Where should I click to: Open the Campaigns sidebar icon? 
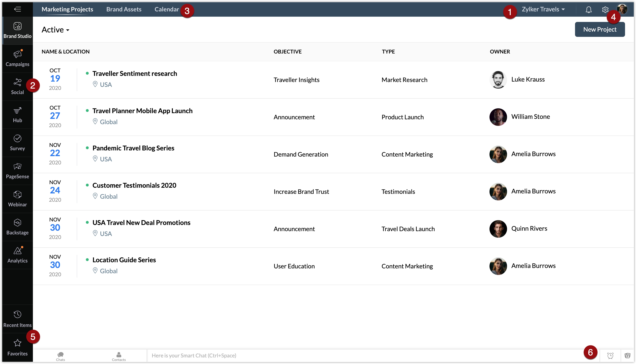[17, 59]
